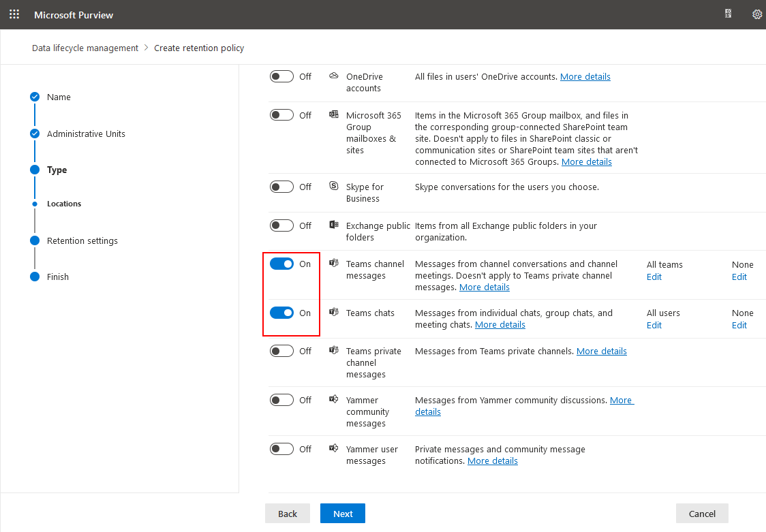766x532 pixels.
Task: Click the 'All users' text
Action: point(663,313)
